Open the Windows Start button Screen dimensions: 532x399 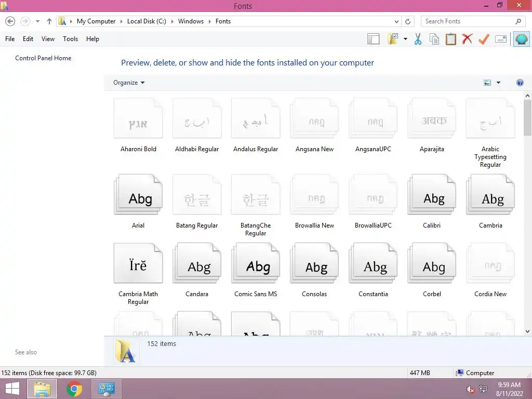coord(12,389)
